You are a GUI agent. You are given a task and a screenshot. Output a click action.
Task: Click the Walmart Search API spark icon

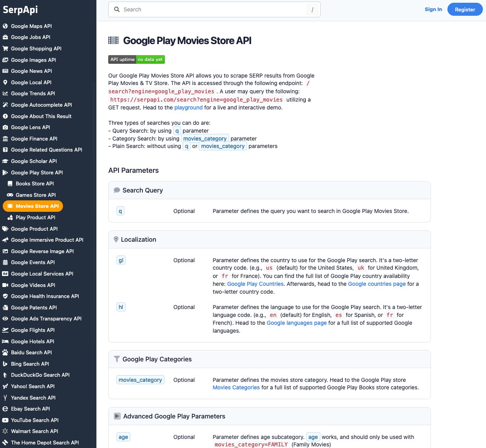(5, 431)
